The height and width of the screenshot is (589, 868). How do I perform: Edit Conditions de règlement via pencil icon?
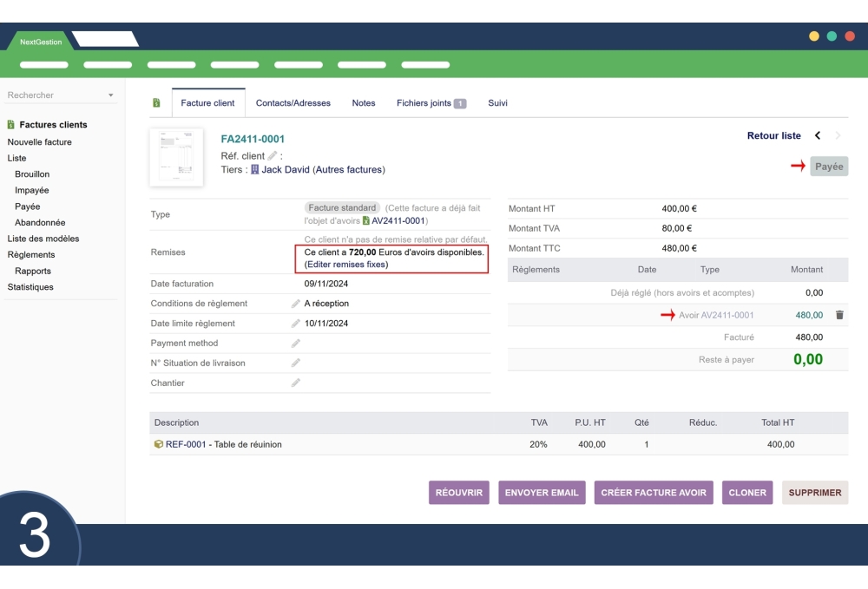(295, 304)
